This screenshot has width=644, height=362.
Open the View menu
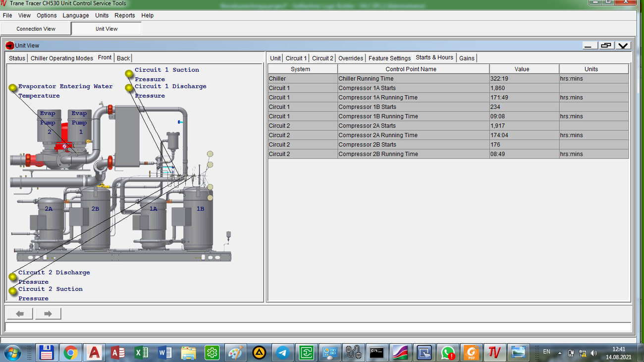(24, 15)
